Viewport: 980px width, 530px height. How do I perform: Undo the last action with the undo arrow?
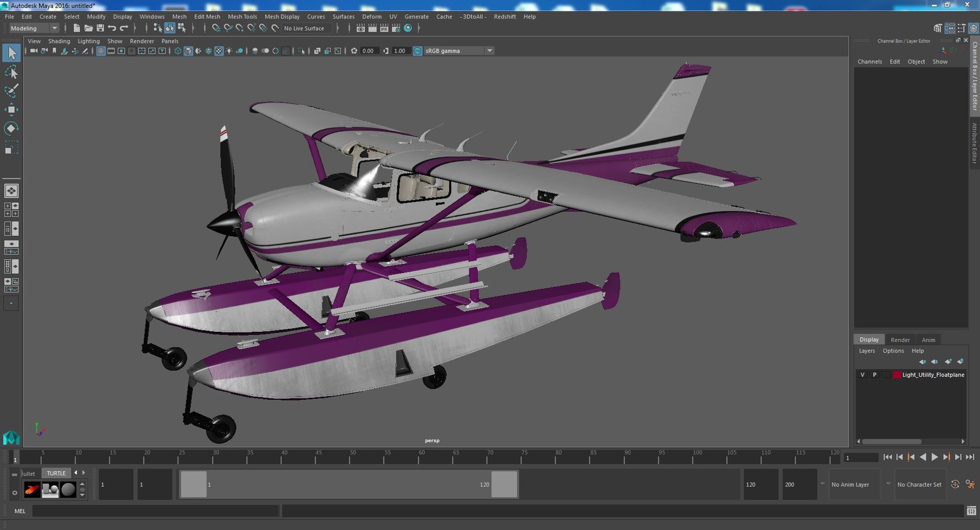[112, 28]
